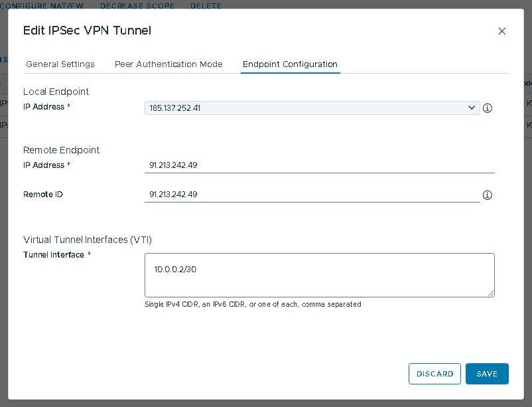Screen dimensions: 532x407
Task: Click CONFIGURE NAT/FW in the background toolbar
Action: click(x=42, y=6)
